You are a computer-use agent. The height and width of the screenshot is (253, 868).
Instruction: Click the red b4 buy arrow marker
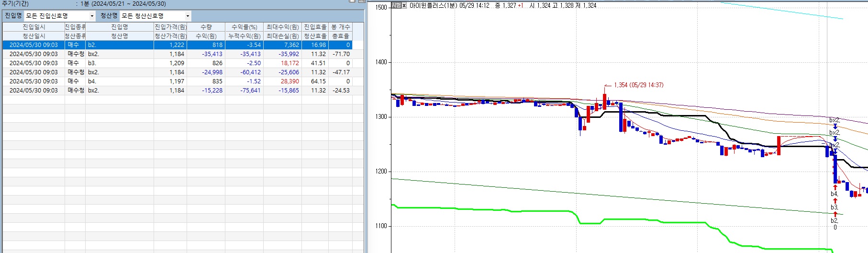pos(835,187)
